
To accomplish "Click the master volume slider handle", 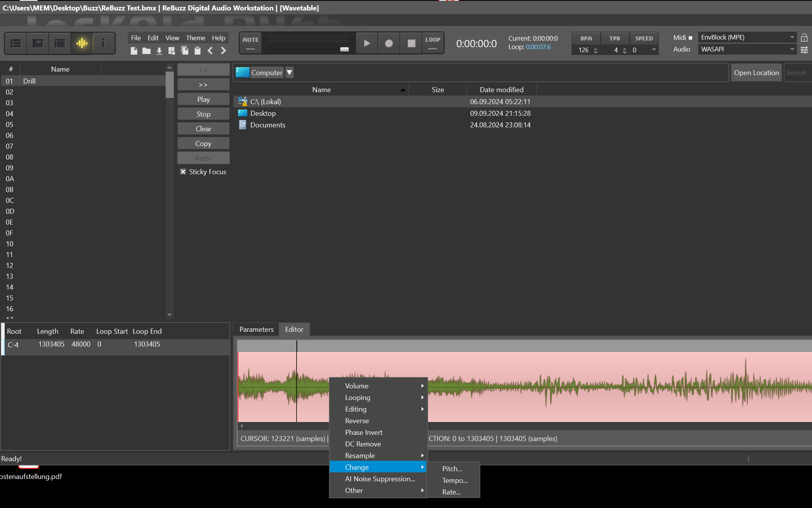I will [x=344, y=49].
